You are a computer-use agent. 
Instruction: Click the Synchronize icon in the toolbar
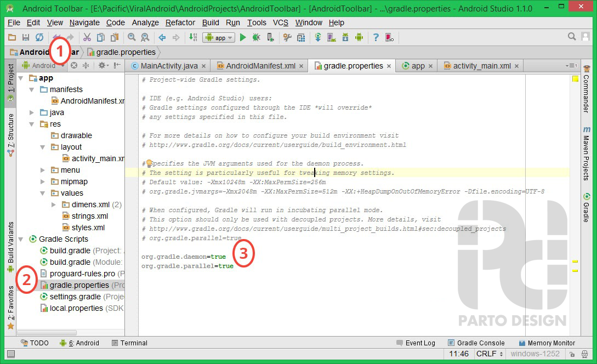[39, 37]
